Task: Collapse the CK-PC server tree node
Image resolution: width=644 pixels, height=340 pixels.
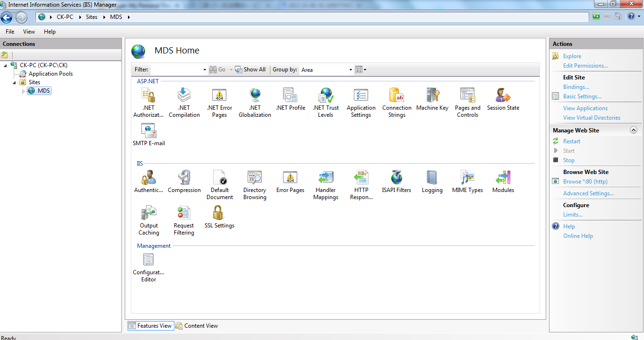Action: tap(5, 65)
